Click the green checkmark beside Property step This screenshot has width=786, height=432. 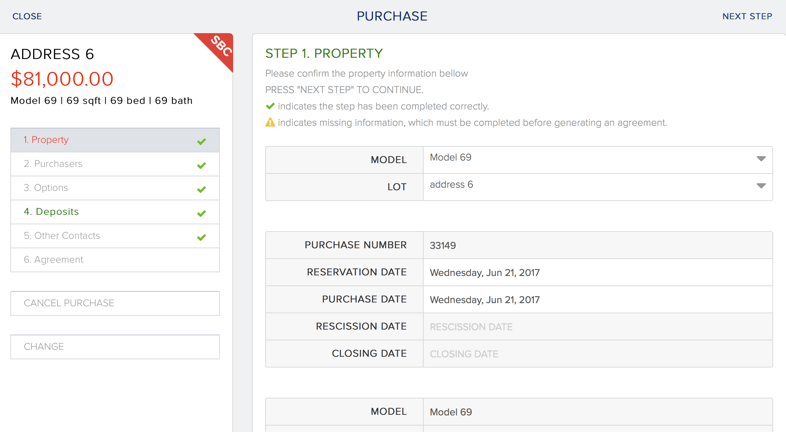tap(201, 141)
